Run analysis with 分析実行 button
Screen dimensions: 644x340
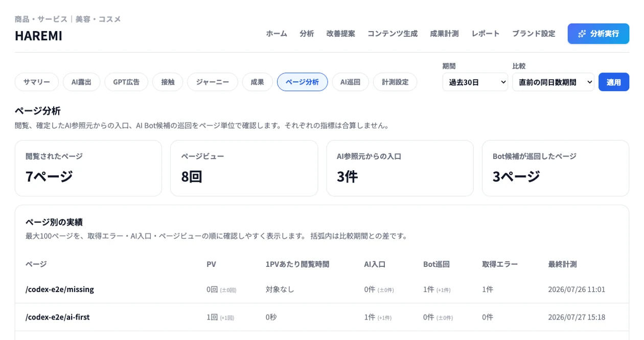598,34
